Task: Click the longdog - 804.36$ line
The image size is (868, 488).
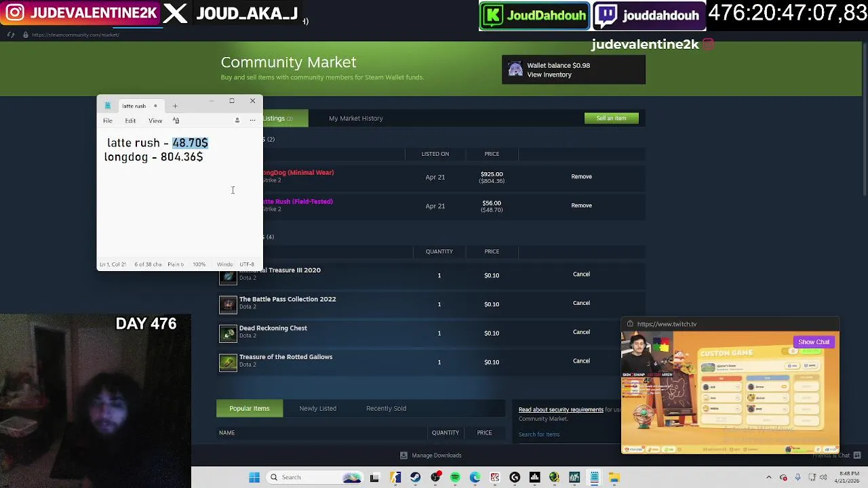Action: point(153,157)
